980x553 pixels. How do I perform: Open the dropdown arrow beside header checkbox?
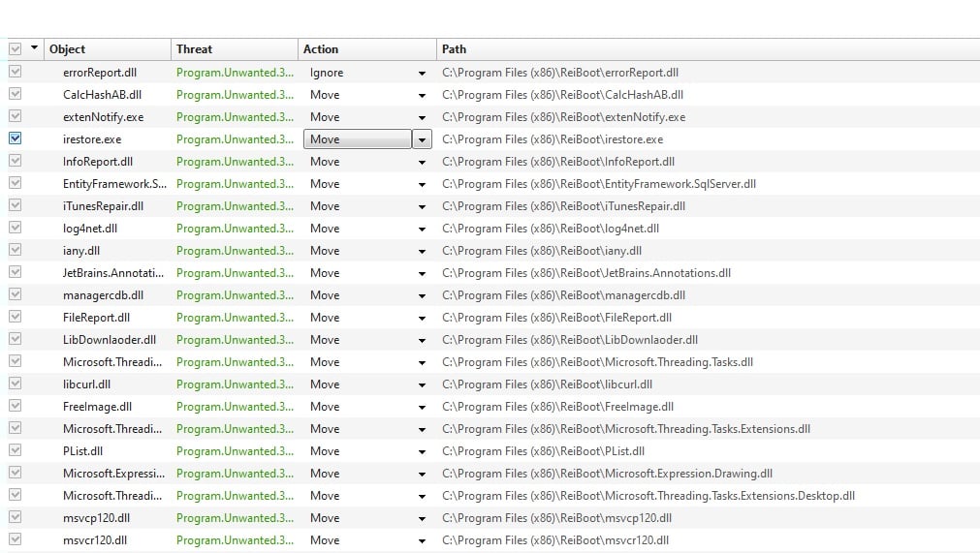(36, 48)
